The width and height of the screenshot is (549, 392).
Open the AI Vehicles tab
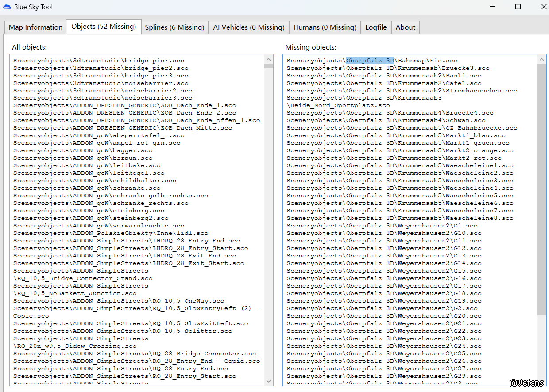[x=248, y=27]
